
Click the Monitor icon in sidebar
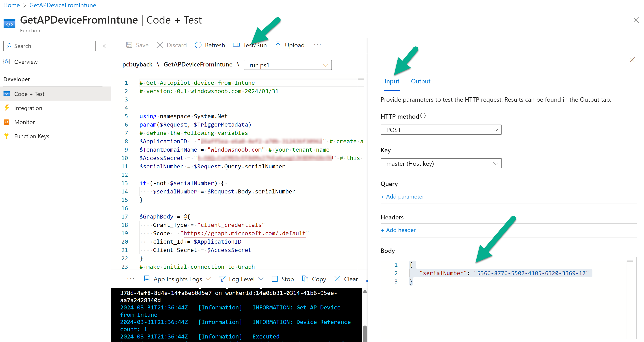point(6,122)
